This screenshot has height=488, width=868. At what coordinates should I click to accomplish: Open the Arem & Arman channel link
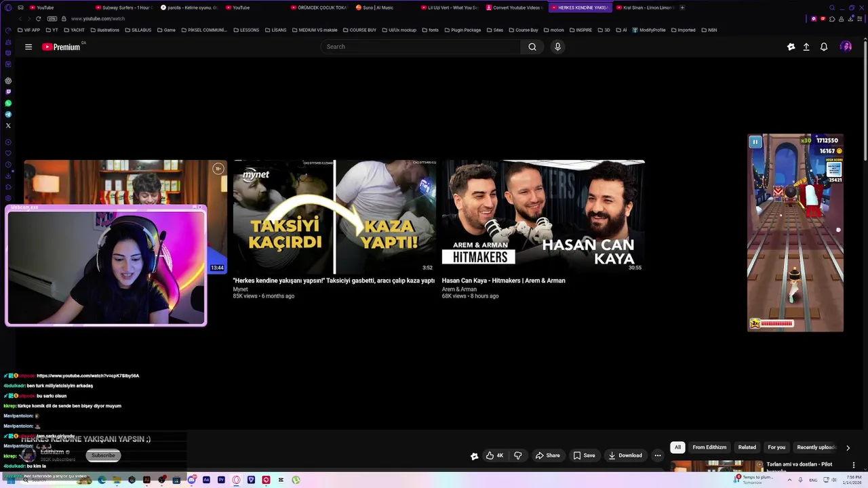(459, 289)
